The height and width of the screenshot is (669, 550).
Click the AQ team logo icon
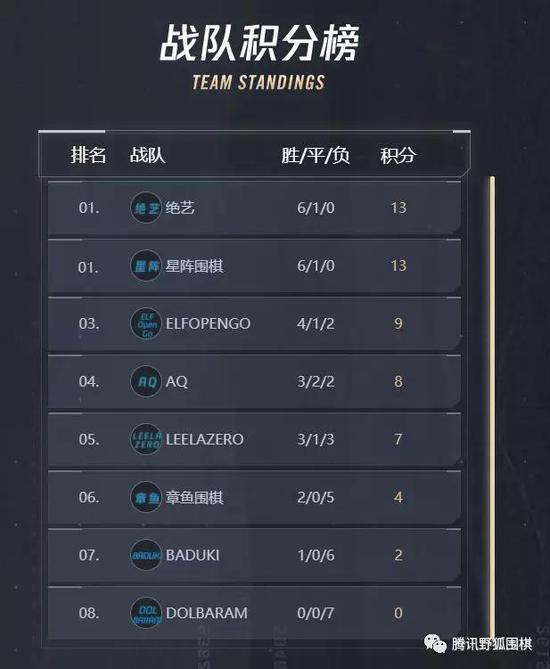pyautogui.click(x=146, y=381)
